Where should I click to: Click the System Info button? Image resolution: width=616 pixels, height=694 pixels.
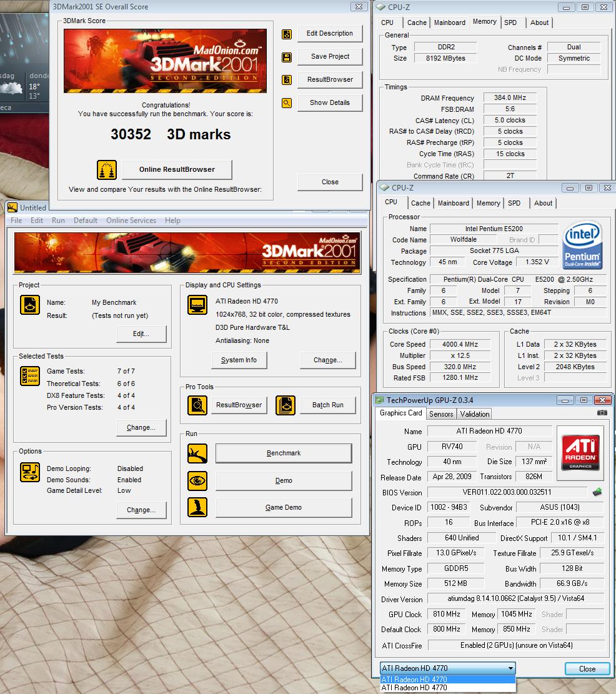point(239,360)
